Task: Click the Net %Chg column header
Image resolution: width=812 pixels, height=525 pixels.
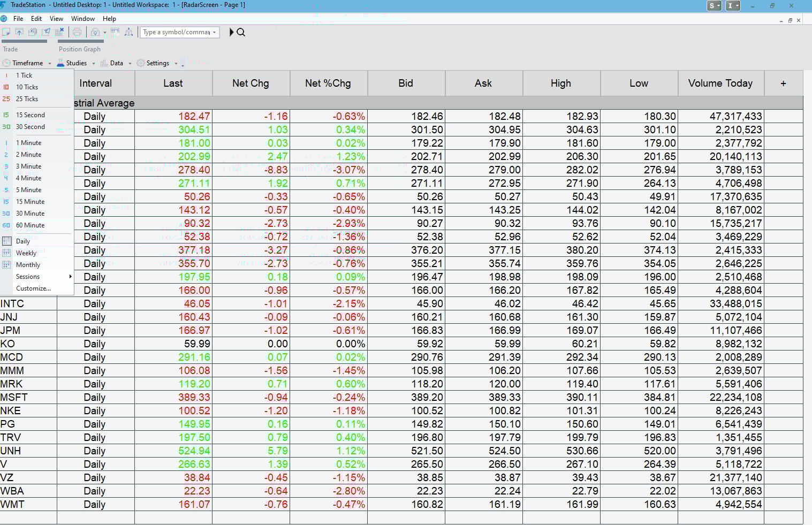Action: [329, 83]
